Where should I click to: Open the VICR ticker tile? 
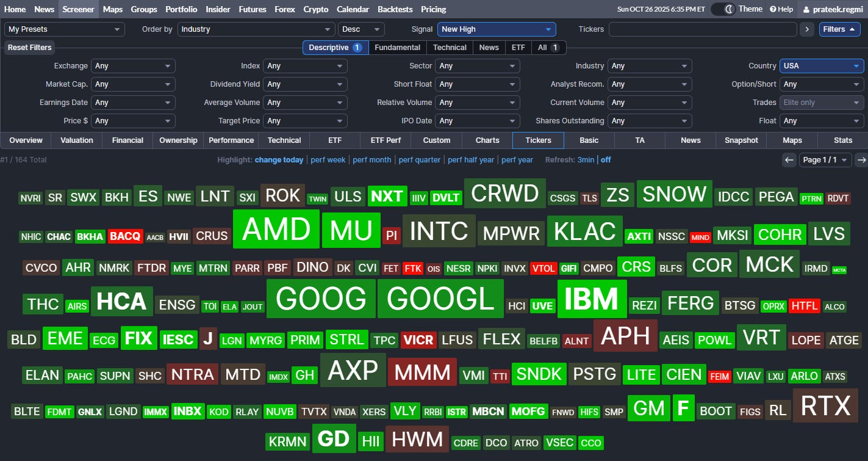(418, 339)
